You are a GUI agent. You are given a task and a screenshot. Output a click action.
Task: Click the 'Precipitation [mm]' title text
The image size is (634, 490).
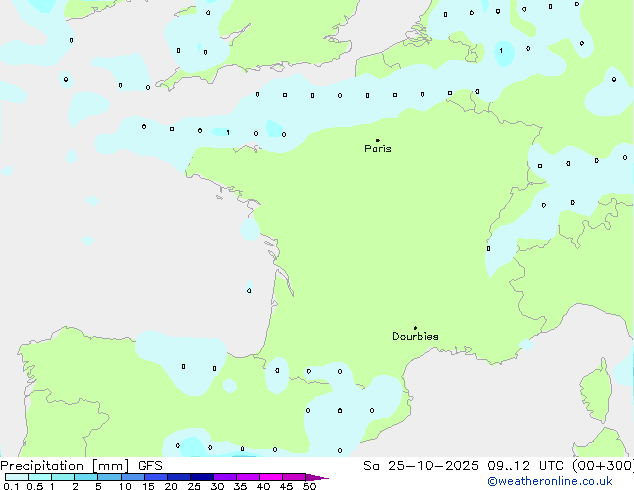tap(65, 466)
